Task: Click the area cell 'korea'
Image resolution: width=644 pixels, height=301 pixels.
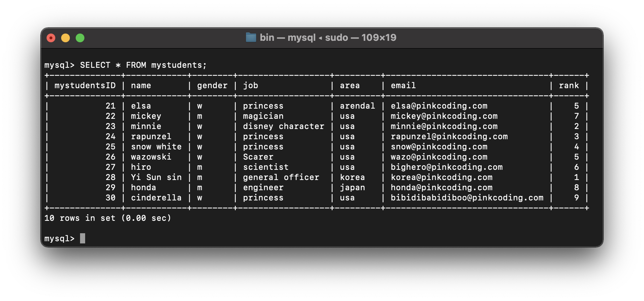Action: pos(352,177)
